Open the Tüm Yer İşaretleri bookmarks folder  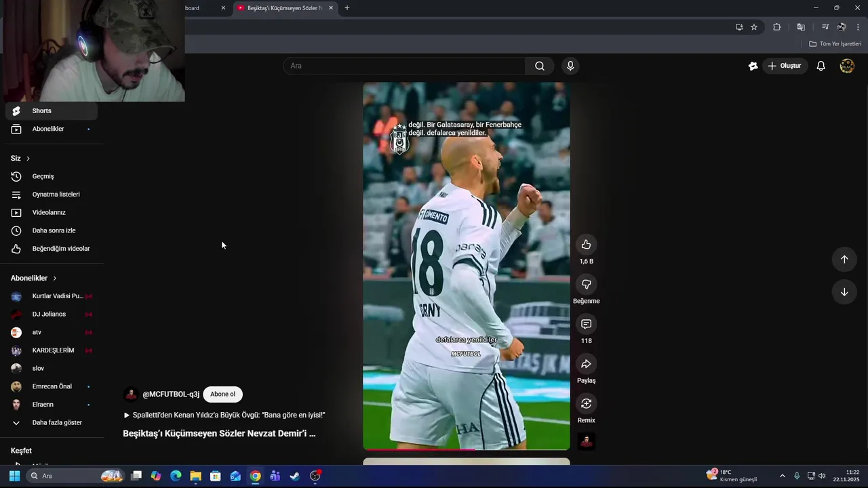coord(835,44)
